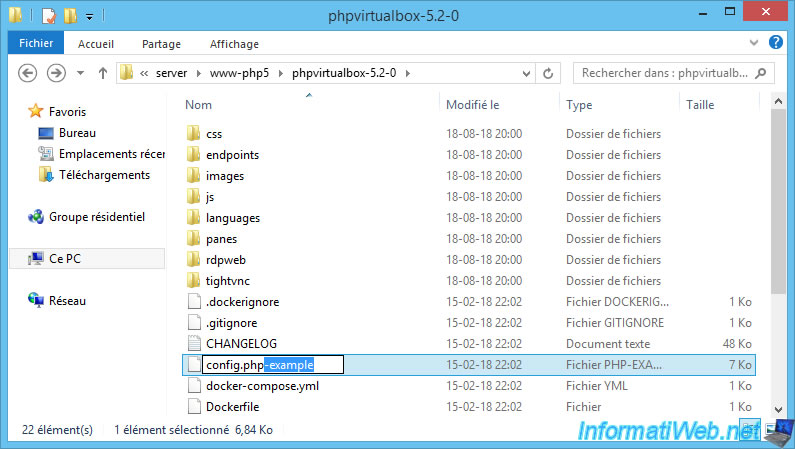Viewport: 795px width, 449px height.
Task: Select the panes folder icon
Action: [x=194, y=238]
